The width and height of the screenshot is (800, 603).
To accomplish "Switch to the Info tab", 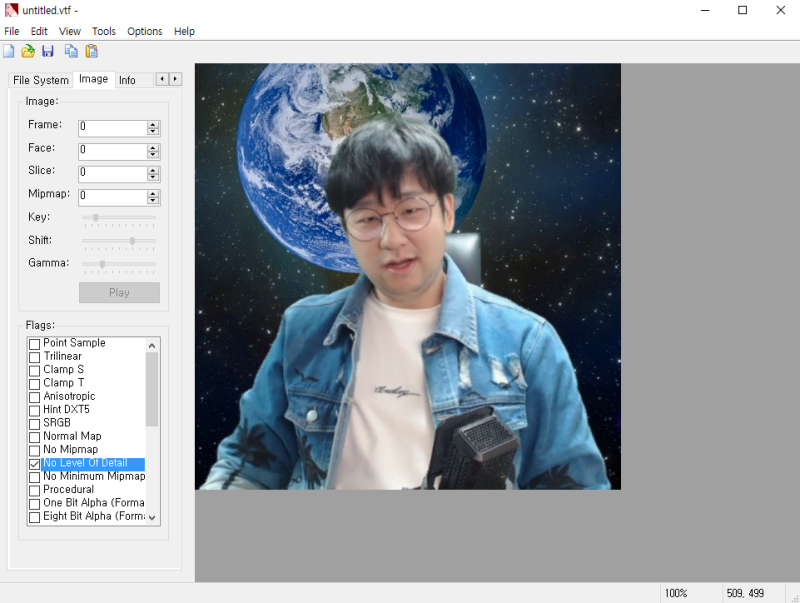I will (x=128, y=80).
